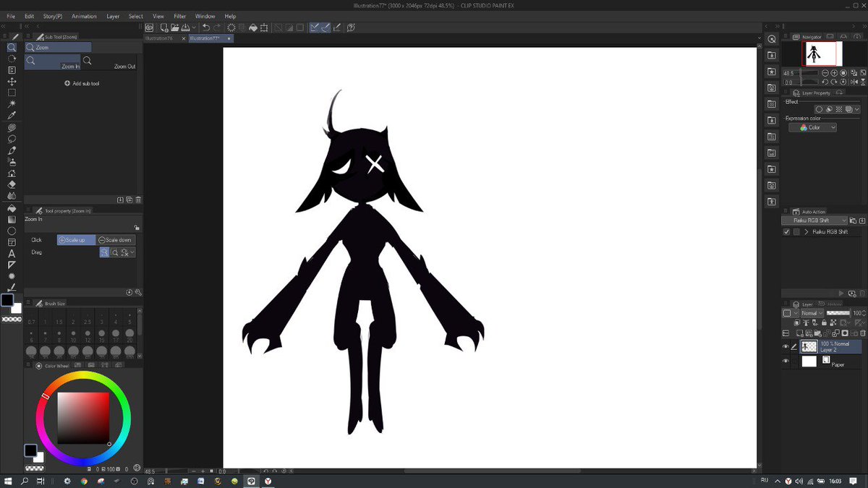Click the tool property wrench settings icon
Screen dimensions: 868x488
(138, 293)
